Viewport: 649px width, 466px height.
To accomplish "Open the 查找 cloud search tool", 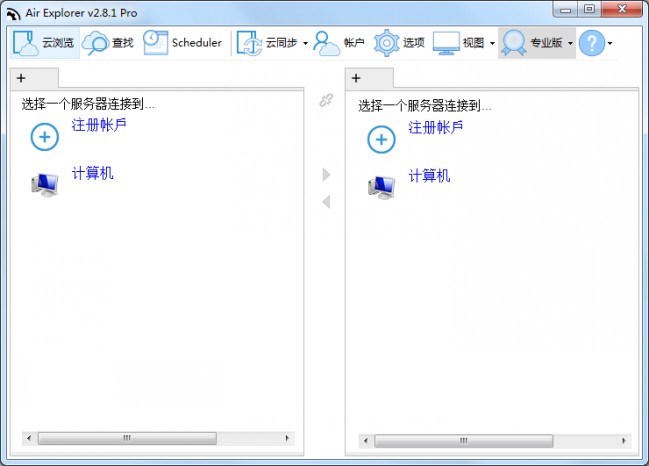I will pos(108,43).
